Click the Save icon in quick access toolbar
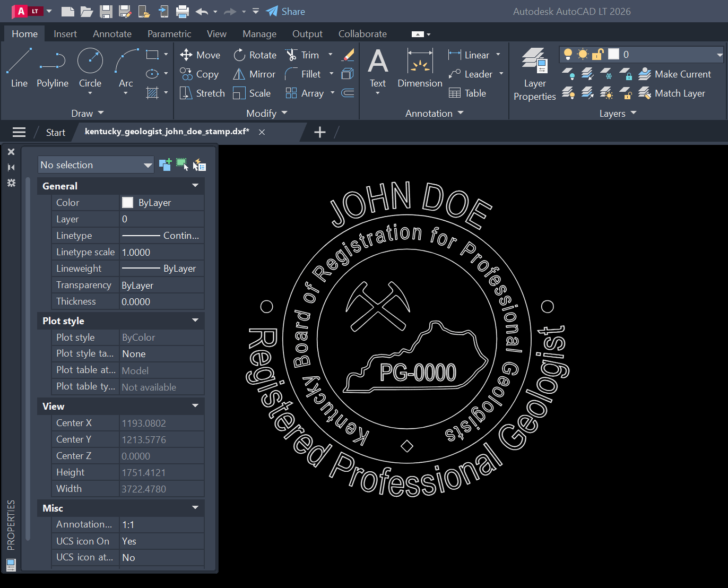This screenshot has width=728, height=588. (106, 11)
